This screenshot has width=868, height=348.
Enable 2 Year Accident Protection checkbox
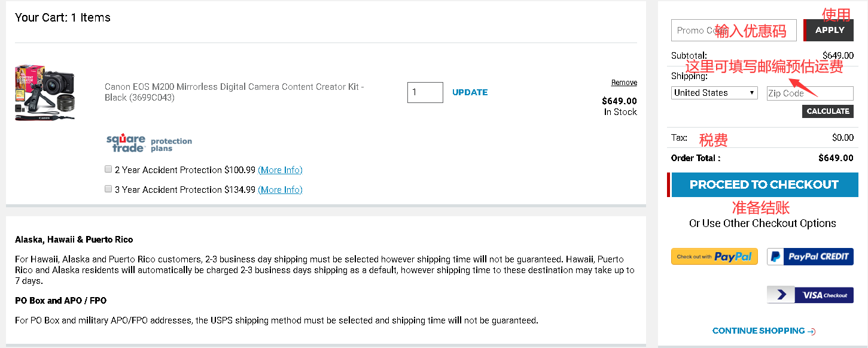coord(108,170)
